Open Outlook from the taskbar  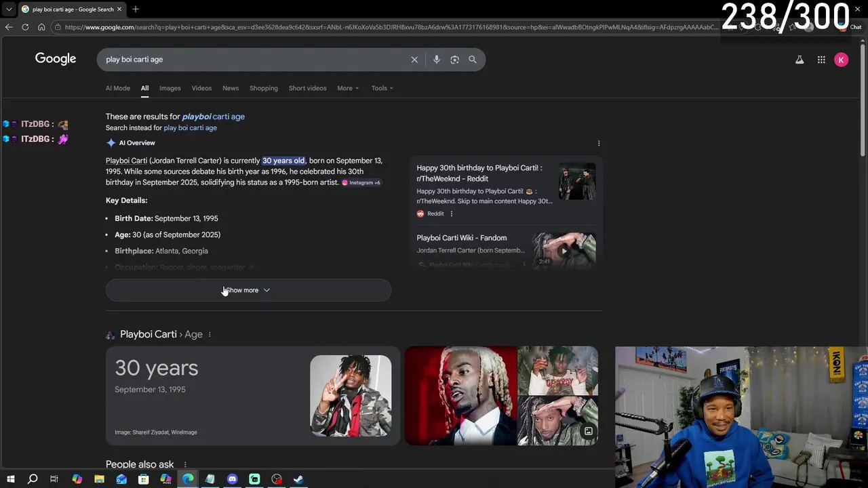121,479
